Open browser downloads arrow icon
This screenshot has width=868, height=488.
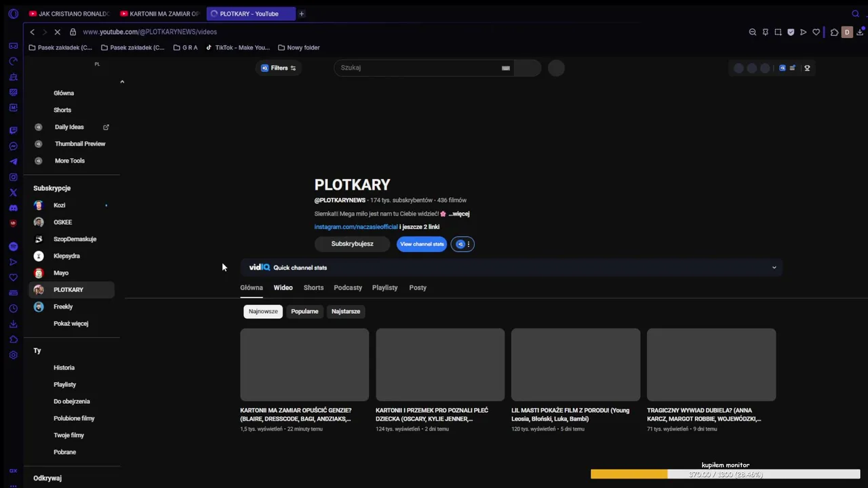860,32
